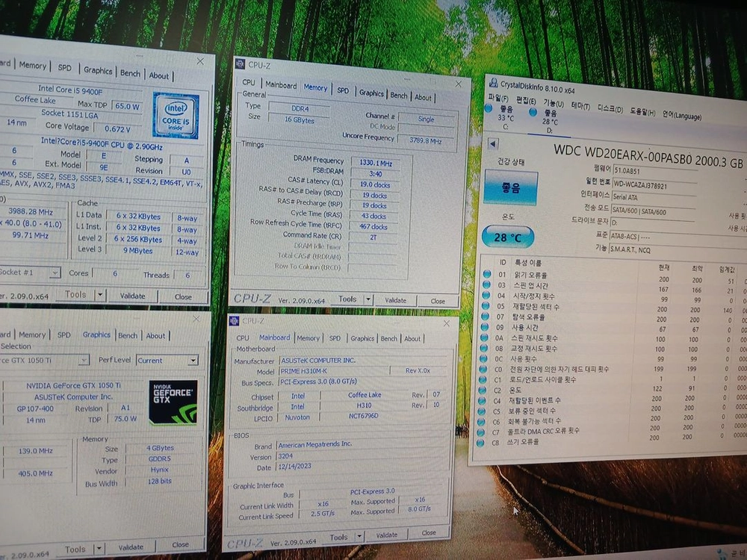Open the Perf Level Current dropdown
The height and width of the screenshot is (560, 747).
point(193,361)
